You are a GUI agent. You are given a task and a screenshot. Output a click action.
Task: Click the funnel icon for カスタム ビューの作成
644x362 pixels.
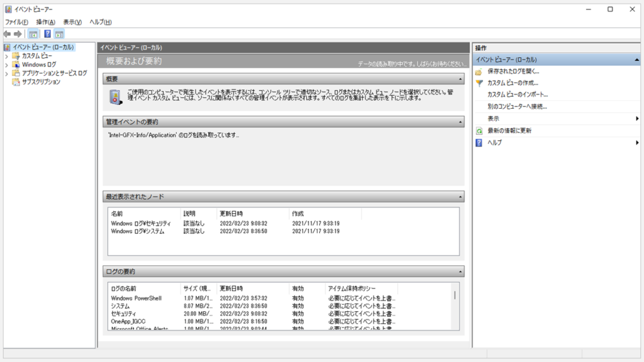coord(479,83)
